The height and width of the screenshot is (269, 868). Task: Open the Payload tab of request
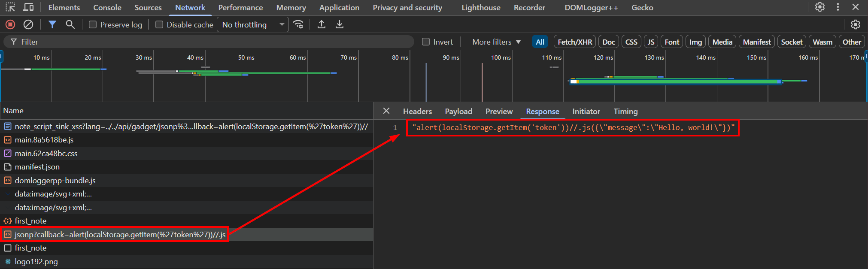458,112
